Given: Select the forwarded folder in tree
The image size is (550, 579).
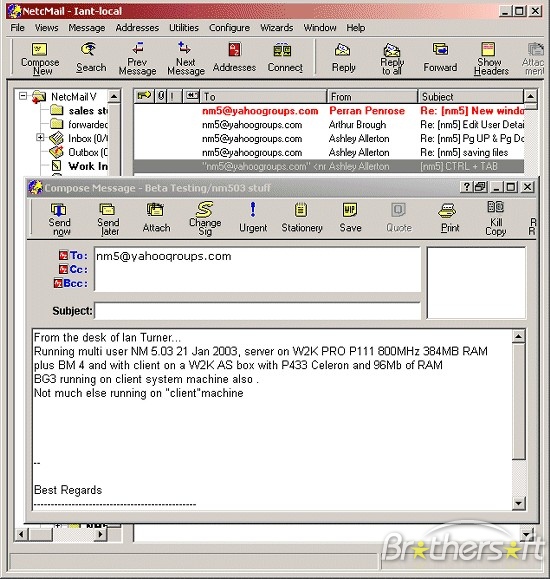Looking at the screenshot, I should click(x=79, y=124).
